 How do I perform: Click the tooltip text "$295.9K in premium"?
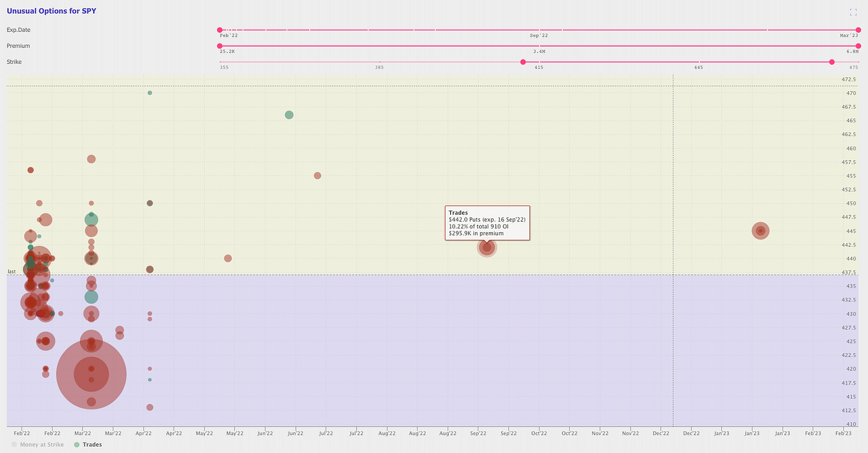[x=476, y=233]
